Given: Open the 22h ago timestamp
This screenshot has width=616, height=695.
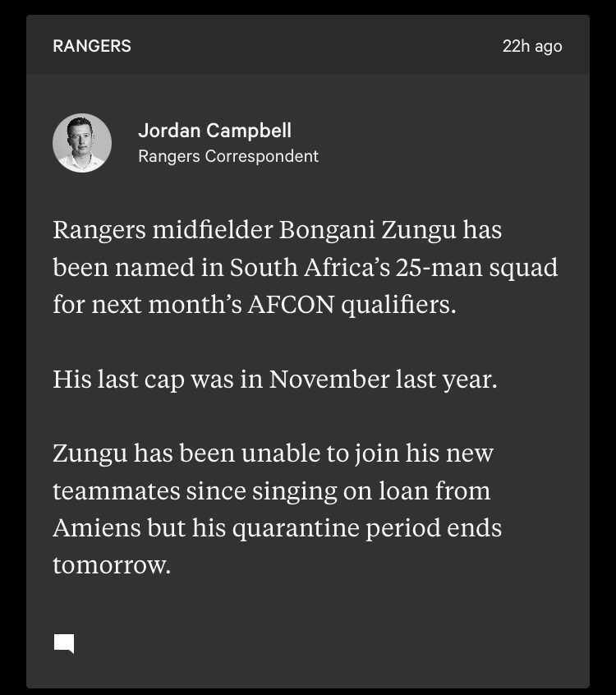Looking at the screenshot, I should (532, 46).
